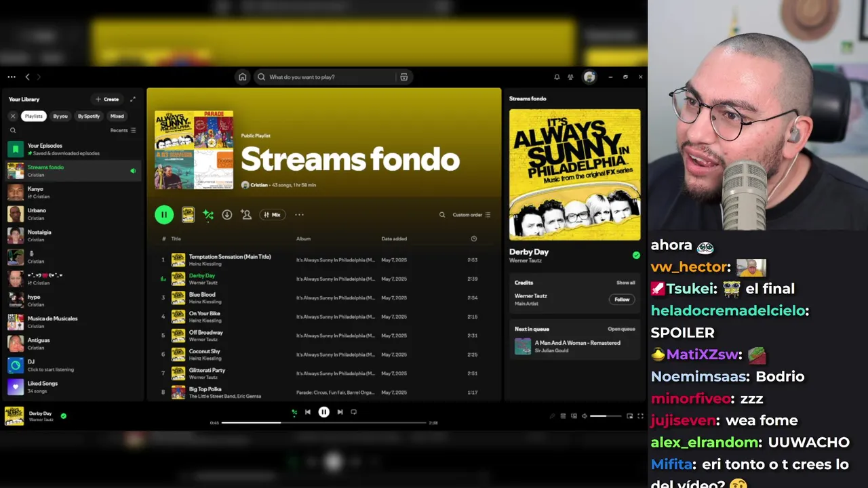Open the Queue panel icon in bottom bar
The height and width of the screenshot is (488, 868).
tap(563, 416)
